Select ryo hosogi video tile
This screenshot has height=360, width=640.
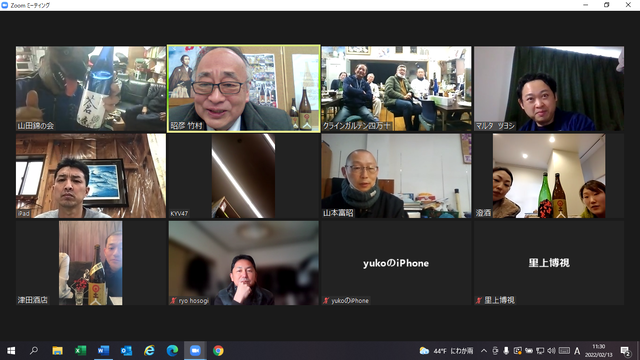(x=244, y=263)
